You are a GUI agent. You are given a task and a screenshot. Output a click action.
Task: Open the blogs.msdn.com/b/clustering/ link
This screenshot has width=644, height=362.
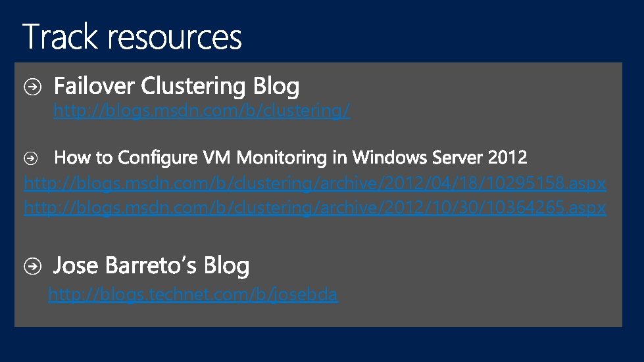tap(201, 111)
